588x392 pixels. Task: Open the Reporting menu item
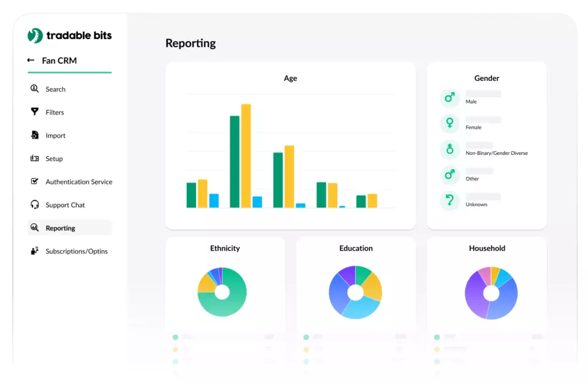[60, 228]
